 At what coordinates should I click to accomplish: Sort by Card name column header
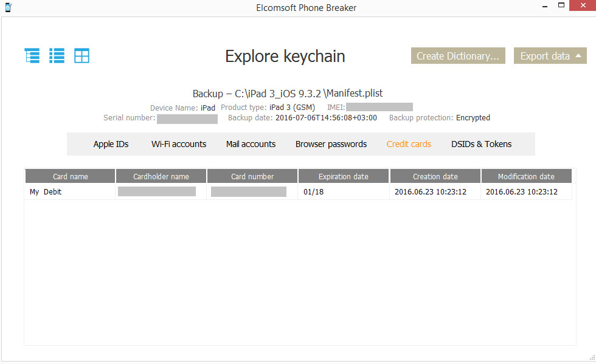pyautogui.click(x=71, y=176)
